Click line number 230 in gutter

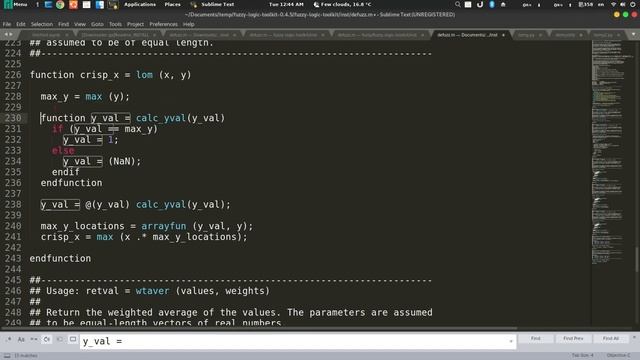pos(13,118)
